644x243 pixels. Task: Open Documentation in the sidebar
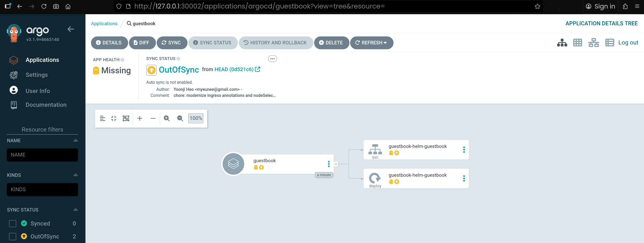[x=46, y=105]
